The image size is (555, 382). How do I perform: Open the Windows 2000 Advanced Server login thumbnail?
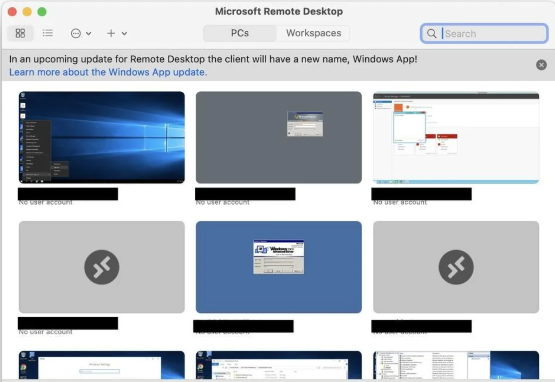(279, 267)
